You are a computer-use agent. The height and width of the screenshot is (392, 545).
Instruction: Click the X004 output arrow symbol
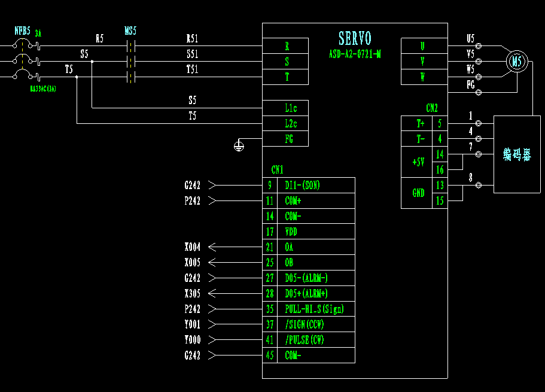click(212, 247)
